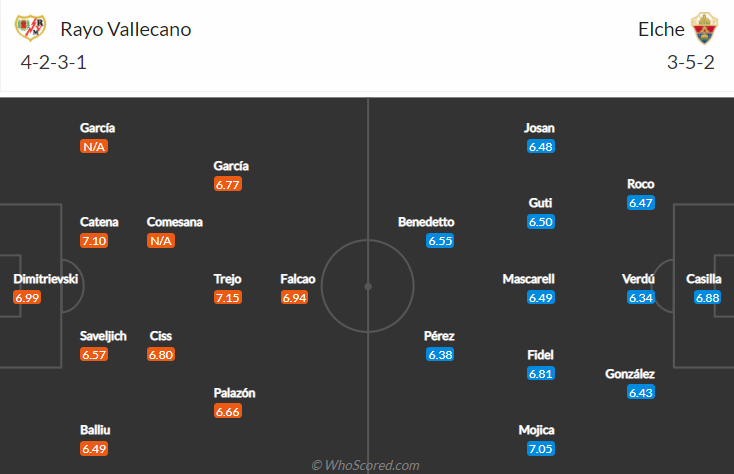
Task: Click the Elche club crest
Action: [704, 29]
